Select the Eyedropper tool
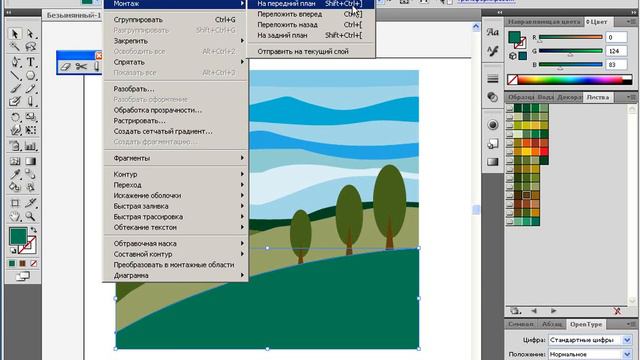This screenshot has height=360, width=640. pyautogui.click(x=15, y=174)
